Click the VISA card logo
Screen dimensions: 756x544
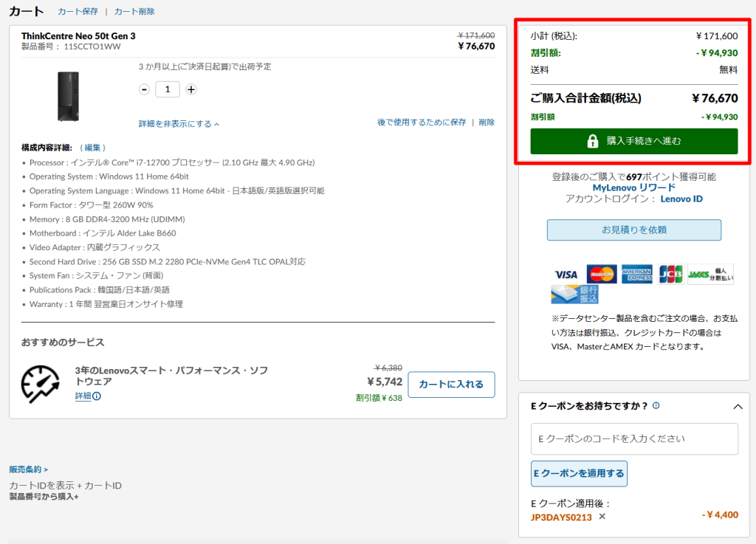pyautogui.click(x=566, y=275)
